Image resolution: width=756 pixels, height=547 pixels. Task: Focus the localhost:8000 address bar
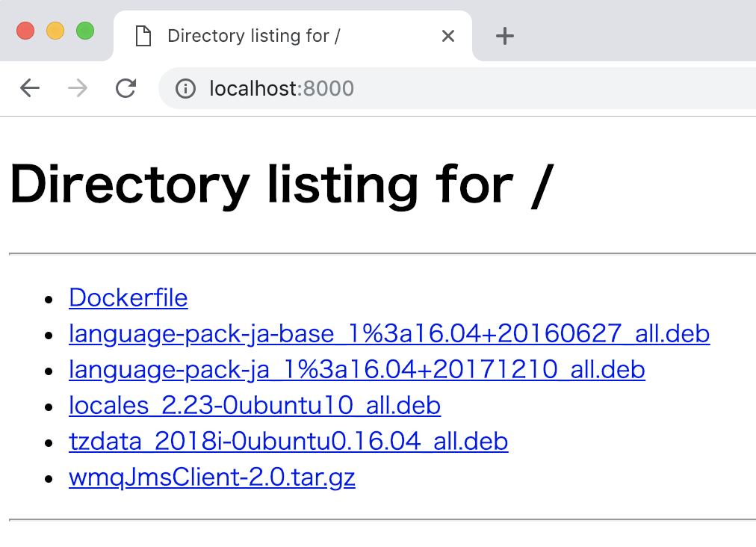(x=457, y=88)
